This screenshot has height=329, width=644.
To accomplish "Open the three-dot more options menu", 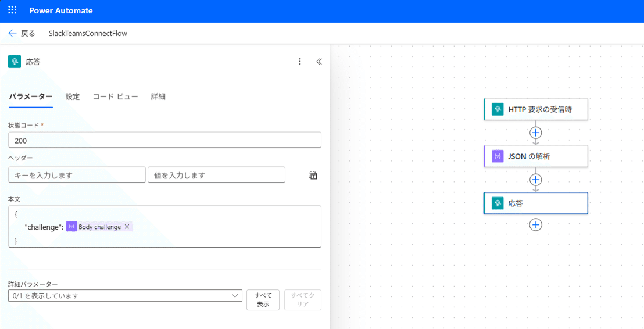I will tap(300, 62).
